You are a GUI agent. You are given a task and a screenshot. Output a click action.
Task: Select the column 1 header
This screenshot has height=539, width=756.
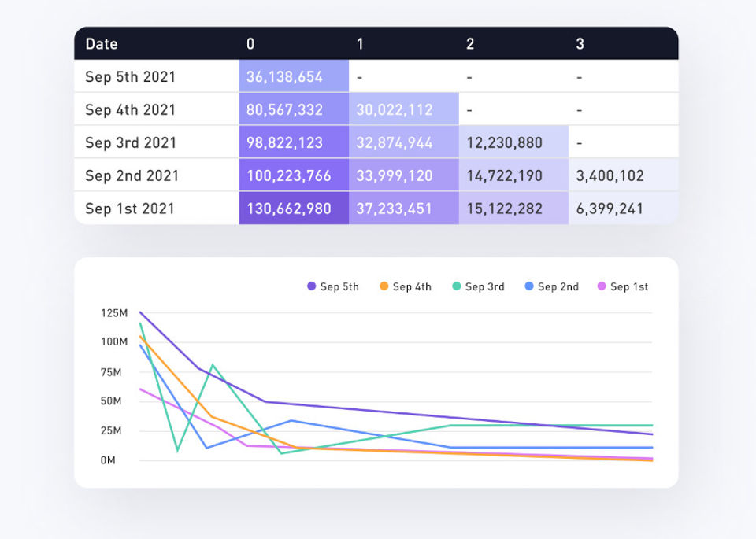point(360,44)
